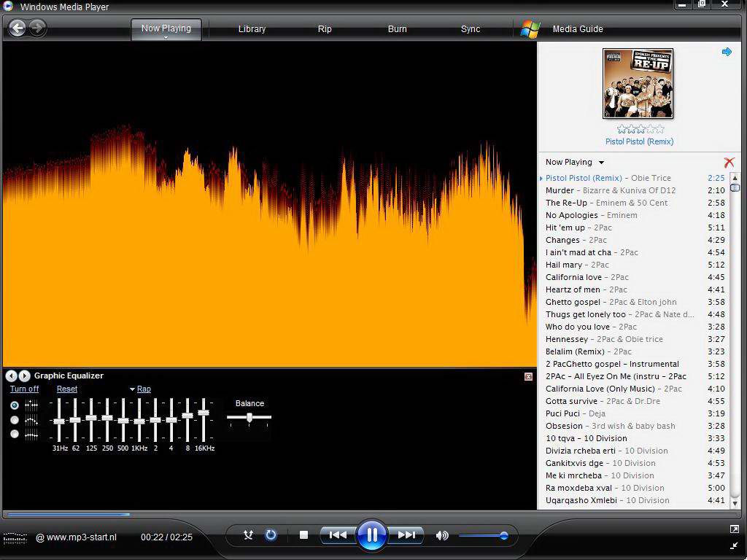Clear the playlist with red X
This screenshot has width=747, height=560.
729,163
